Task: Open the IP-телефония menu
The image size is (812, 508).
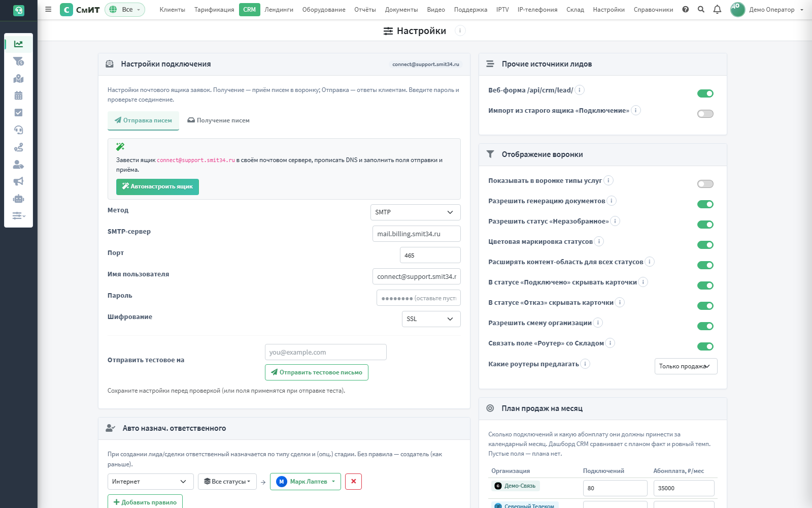Action: [x=537, y=10]
